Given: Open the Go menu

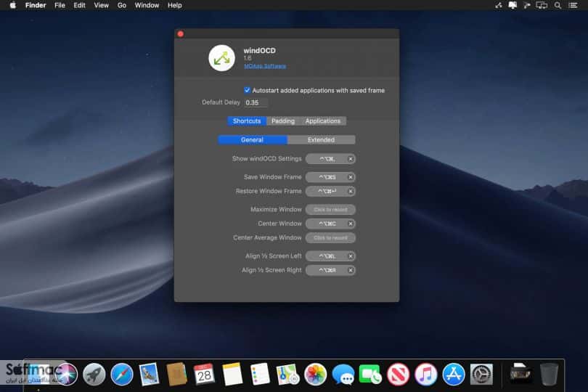Looking at the screenshot, I should pyautogui.click(x=122, y=5).
